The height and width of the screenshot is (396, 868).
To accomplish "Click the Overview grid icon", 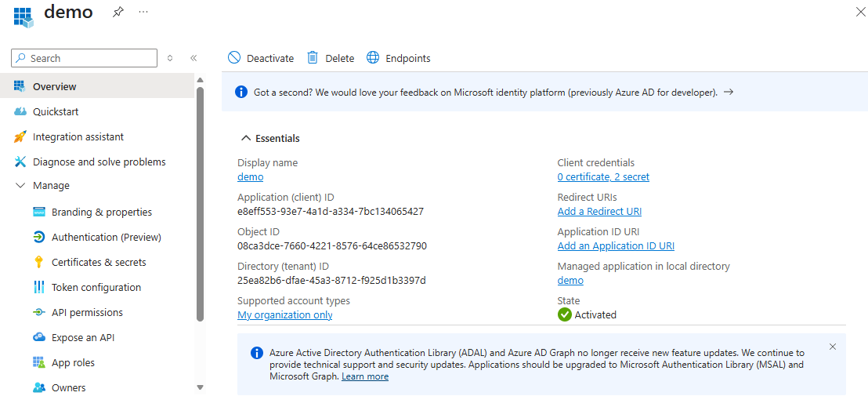I will coord(20,85).
